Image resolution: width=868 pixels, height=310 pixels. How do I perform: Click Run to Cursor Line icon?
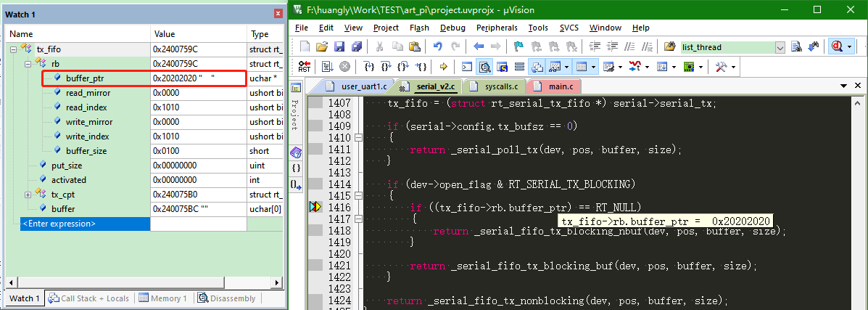point(421,67)
